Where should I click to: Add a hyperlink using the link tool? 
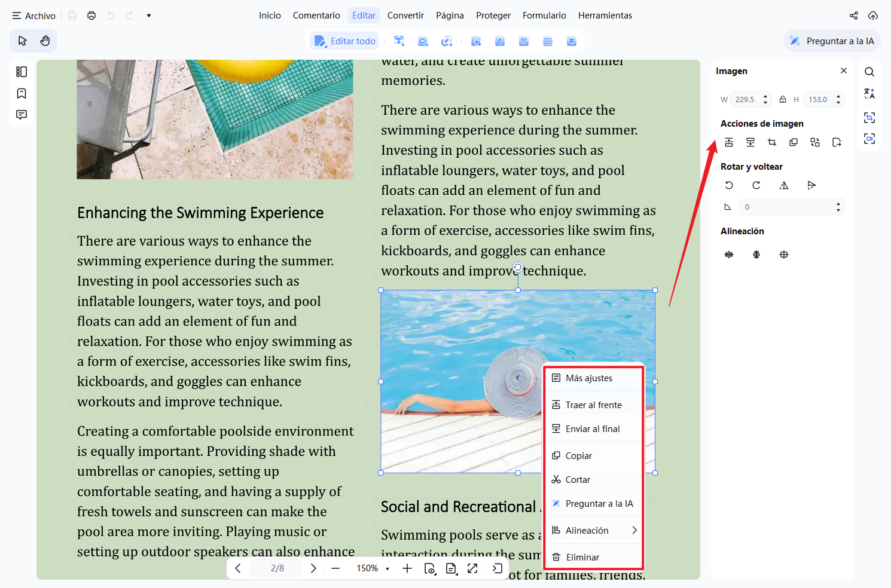tap(447, 41)
